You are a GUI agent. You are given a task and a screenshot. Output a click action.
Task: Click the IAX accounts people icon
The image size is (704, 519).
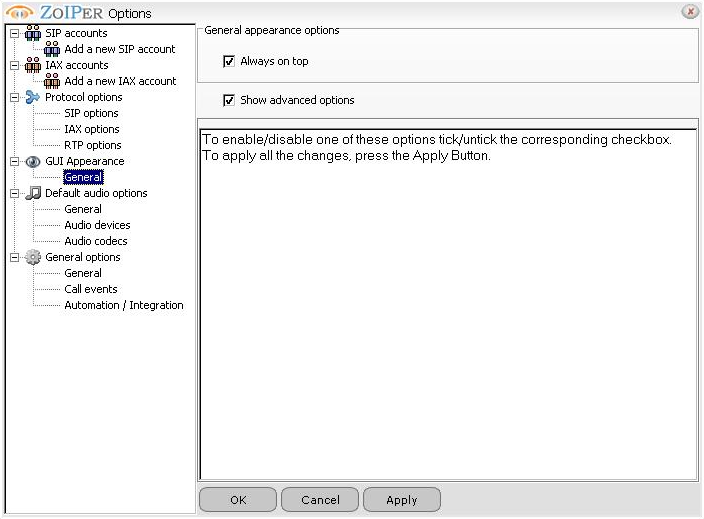[33, 65]
